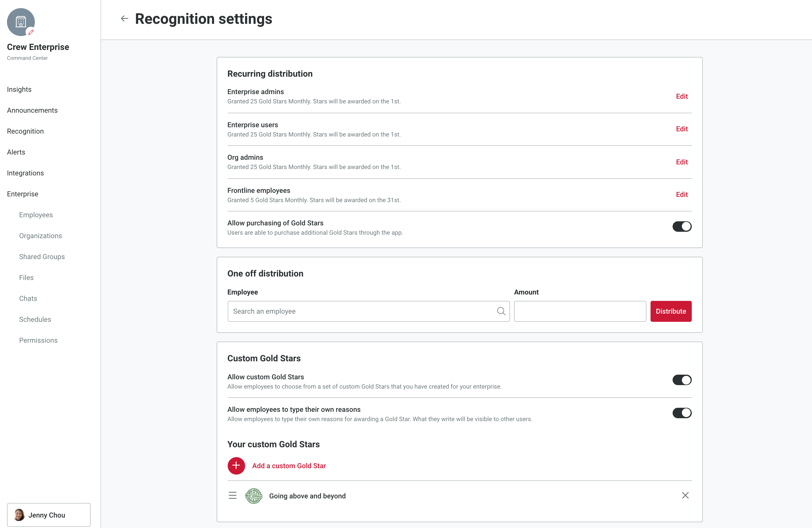Toggle Allow purchasing of Gold Stars
Screen dimensions: 812x528
pos(682,227)
